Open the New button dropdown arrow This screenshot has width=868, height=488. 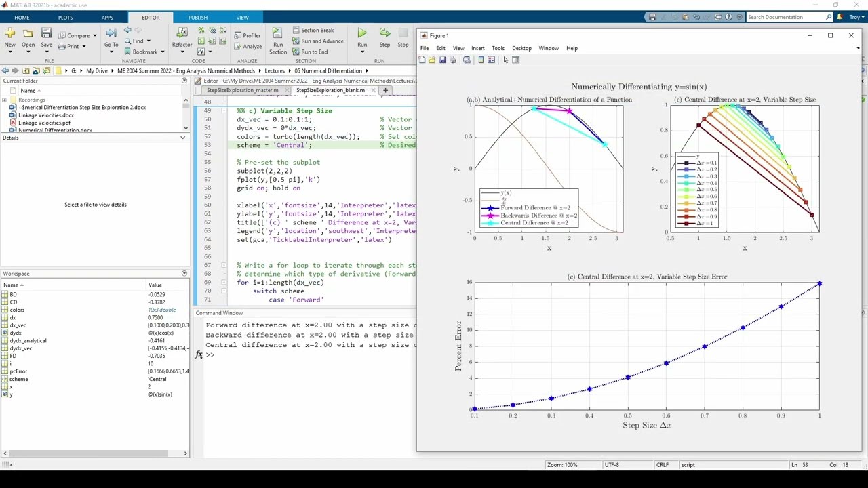coord(9,52)
